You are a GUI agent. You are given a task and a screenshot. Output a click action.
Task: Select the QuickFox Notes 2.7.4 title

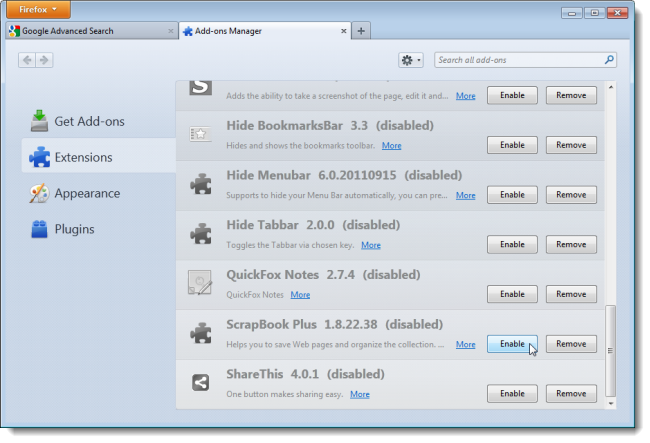[291, 275]
